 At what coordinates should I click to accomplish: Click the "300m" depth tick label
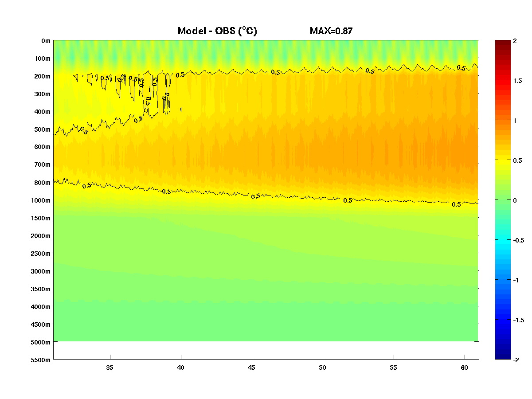(x=43, y=94)
